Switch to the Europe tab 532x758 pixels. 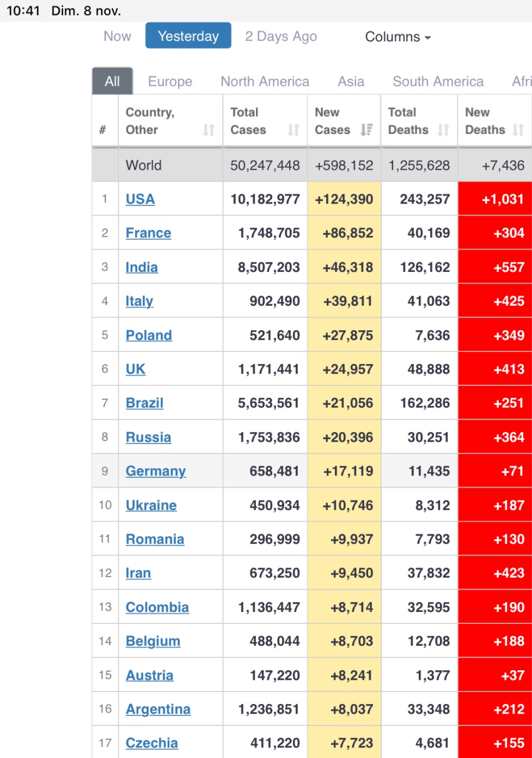click(x=170, y=81)
